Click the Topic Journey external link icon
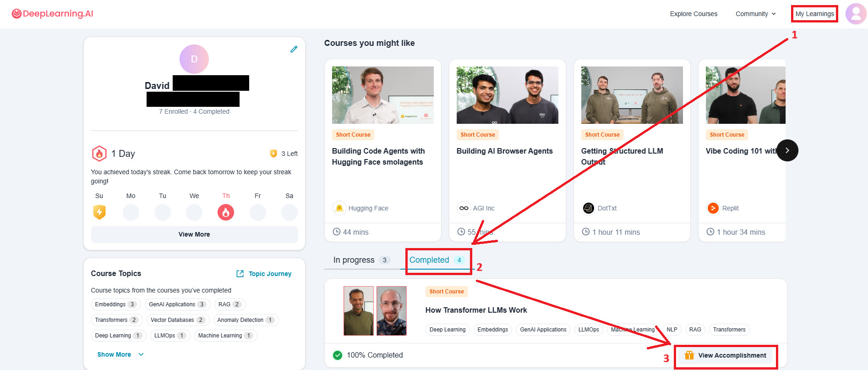Screen dimensions: 868x370 click(x=240, y=274)
